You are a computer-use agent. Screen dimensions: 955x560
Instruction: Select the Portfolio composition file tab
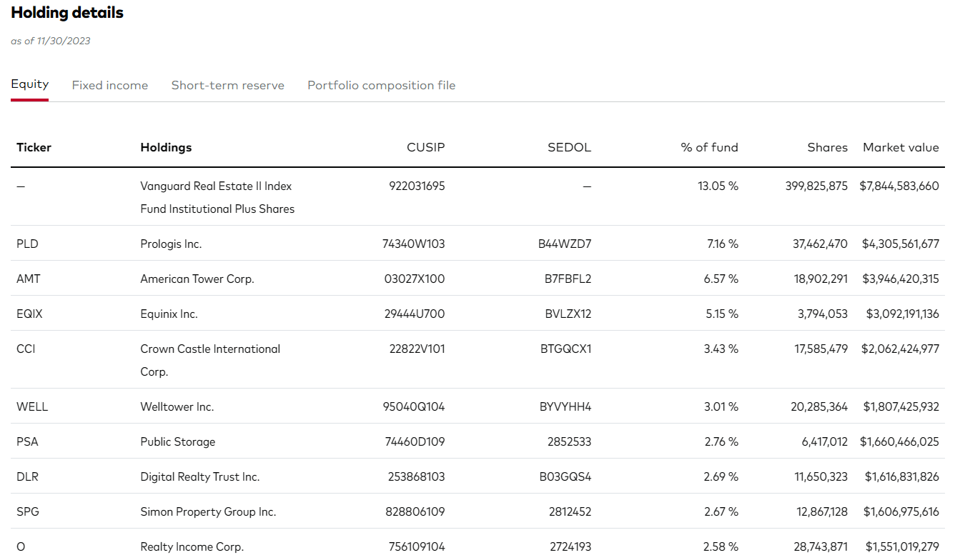[381, 85]
